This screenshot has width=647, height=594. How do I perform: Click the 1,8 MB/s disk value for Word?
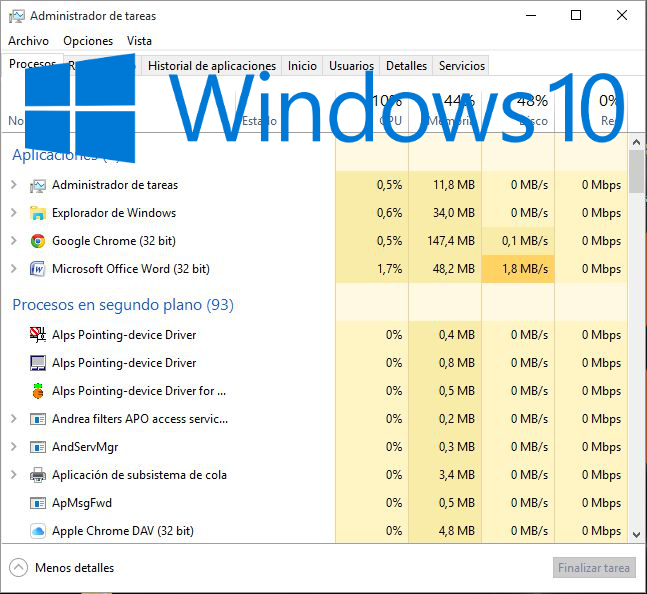(518, 269)
